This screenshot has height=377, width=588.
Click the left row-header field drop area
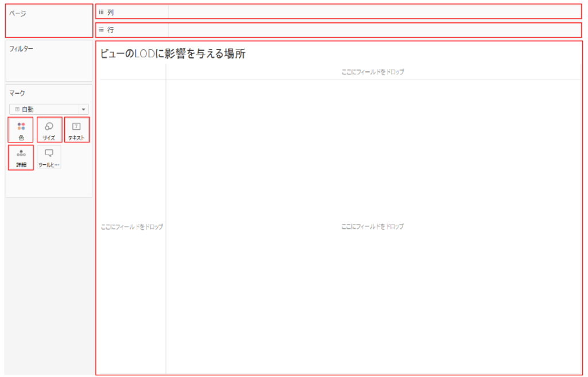pos(132,227)
